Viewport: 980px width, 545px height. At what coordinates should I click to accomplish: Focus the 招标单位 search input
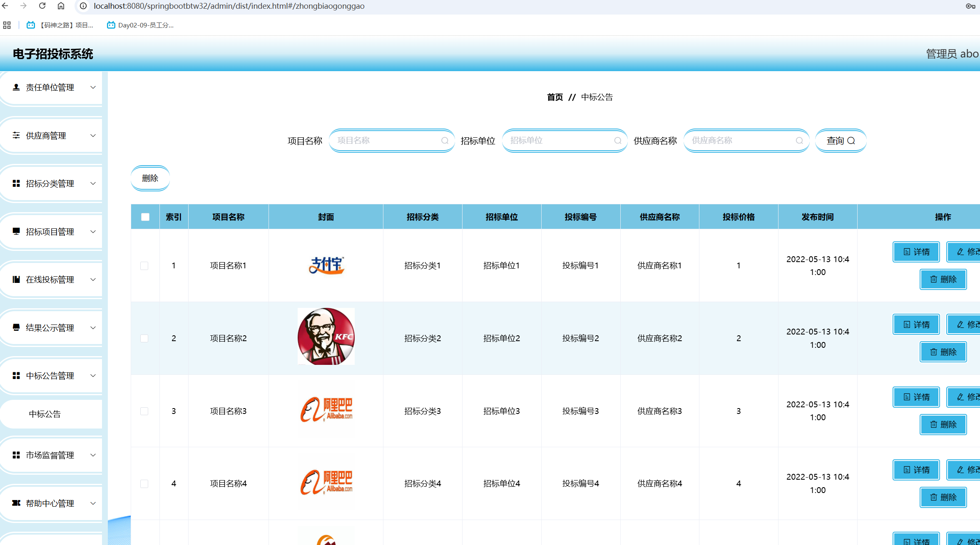click(x=565, y=141)
